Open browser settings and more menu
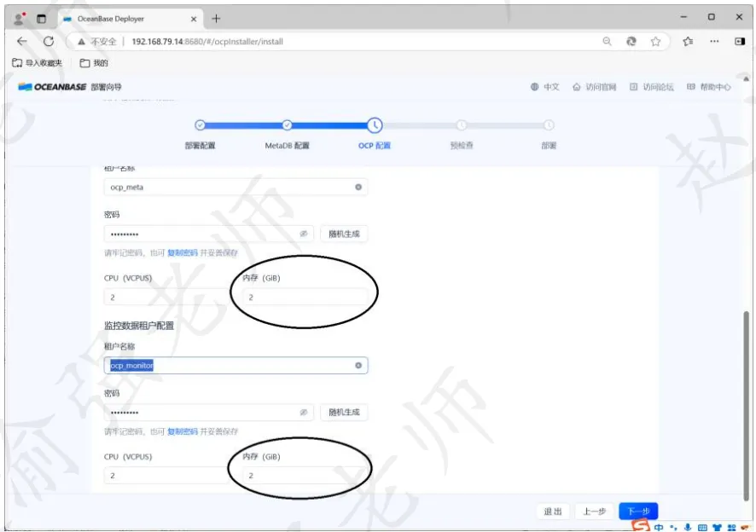This screenshot has height=532, width=756. pyautogui.click(x=714, y=42)
